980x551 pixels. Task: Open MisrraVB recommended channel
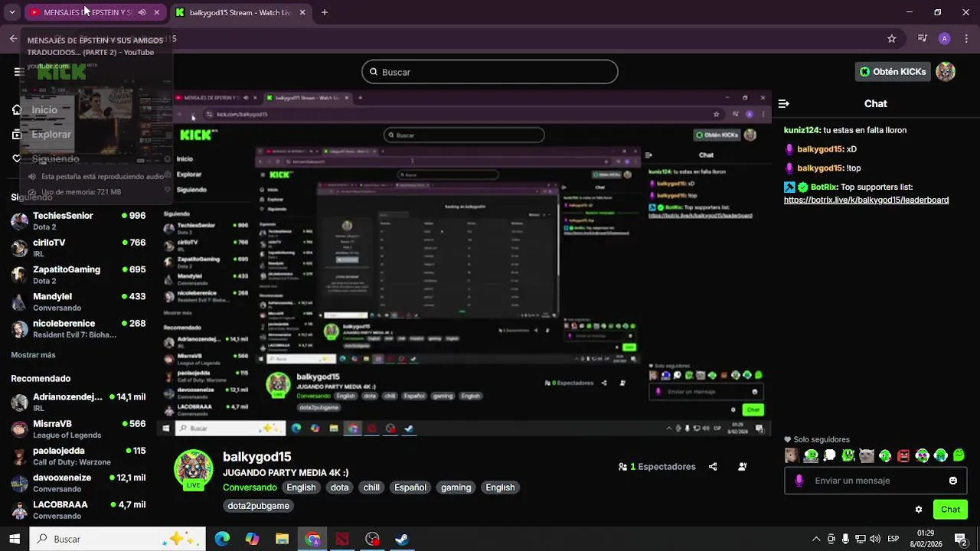77,429
